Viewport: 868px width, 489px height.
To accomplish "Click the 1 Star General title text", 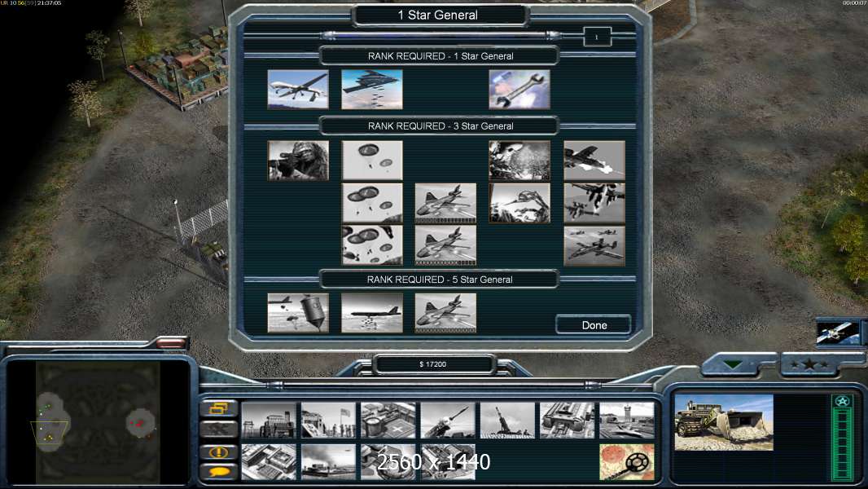I will pos(438,15).
